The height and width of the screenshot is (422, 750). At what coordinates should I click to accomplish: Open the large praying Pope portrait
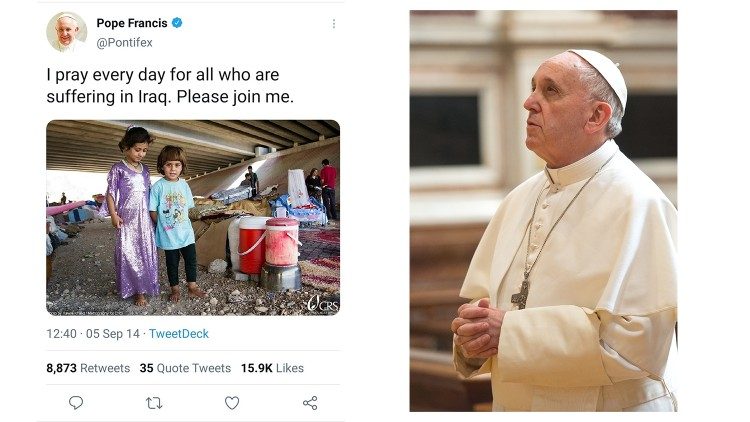pos(543,211)
